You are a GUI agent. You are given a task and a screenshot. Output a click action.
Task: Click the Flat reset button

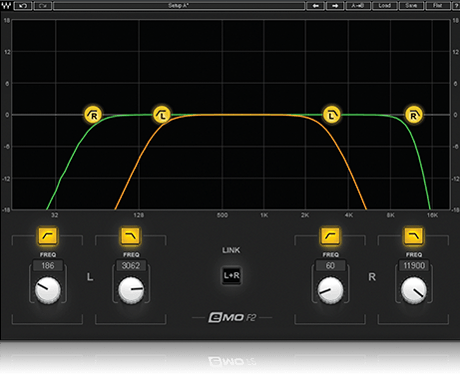(x=438, y=6)
